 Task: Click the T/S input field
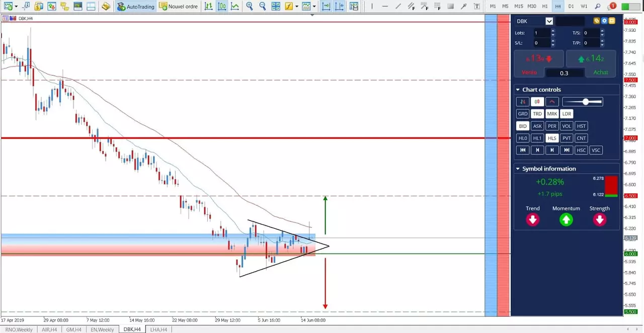(x=591, y=33)
